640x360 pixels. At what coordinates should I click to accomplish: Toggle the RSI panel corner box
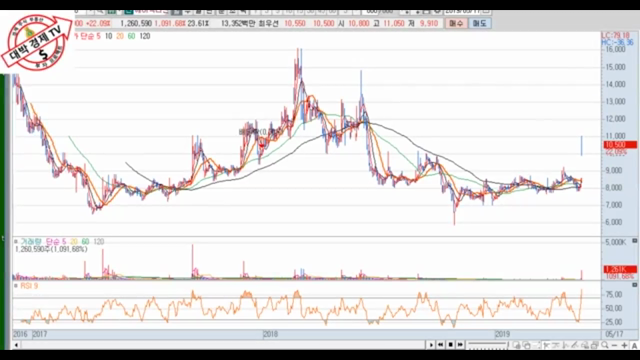point(634,284)
